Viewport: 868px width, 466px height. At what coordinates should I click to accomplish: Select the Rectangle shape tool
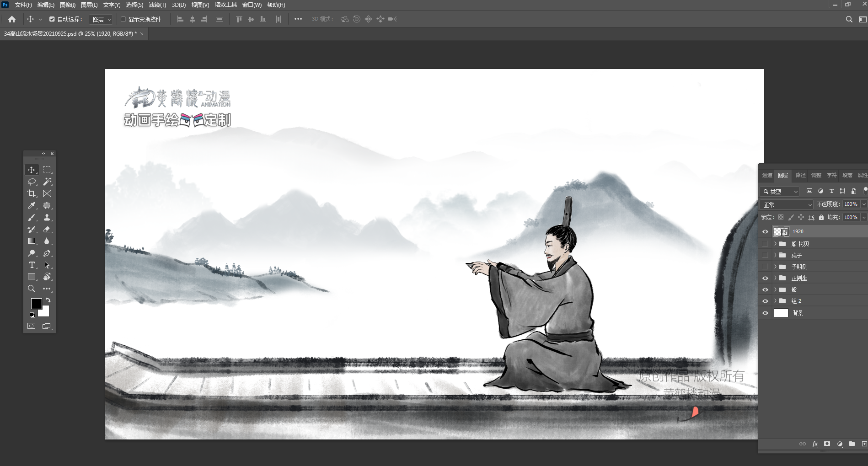click(x=31, y=277)
